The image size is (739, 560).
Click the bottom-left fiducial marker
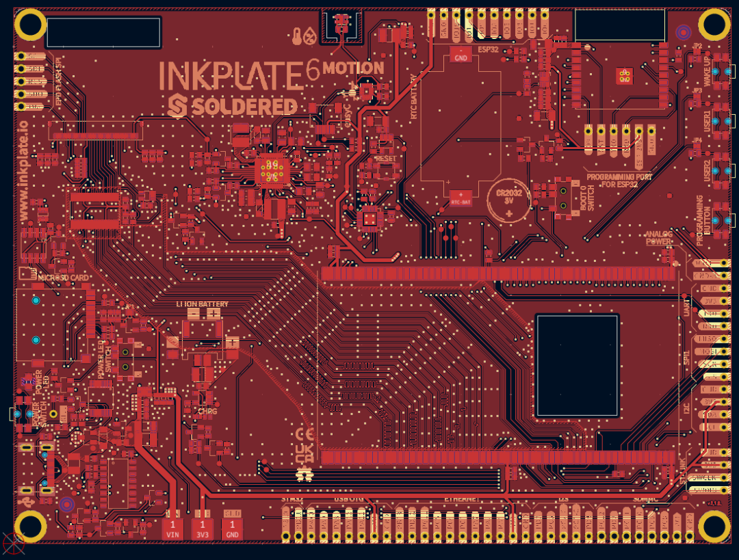click(x=67, y=505)
